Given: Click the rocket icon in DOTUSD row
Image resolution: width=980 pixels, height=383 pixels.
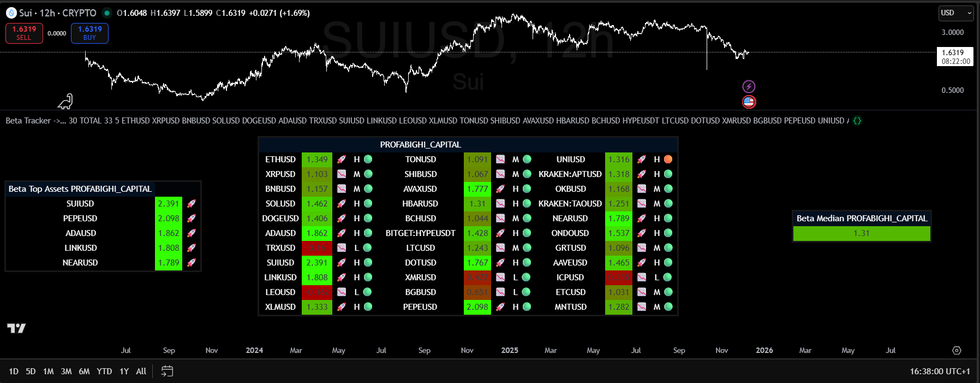Looking at the screenshot, I should pyautogui.click(x=500, y=263).
